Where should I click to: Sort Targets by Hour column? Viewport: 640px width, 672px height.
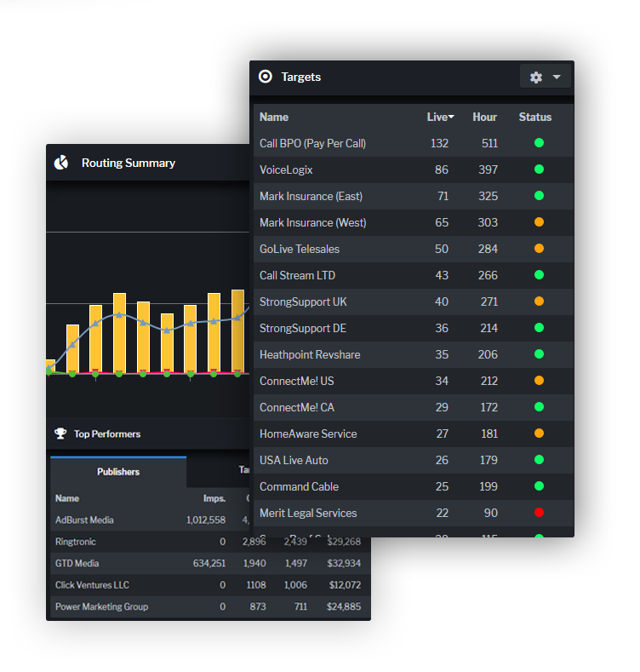point(484,117)
